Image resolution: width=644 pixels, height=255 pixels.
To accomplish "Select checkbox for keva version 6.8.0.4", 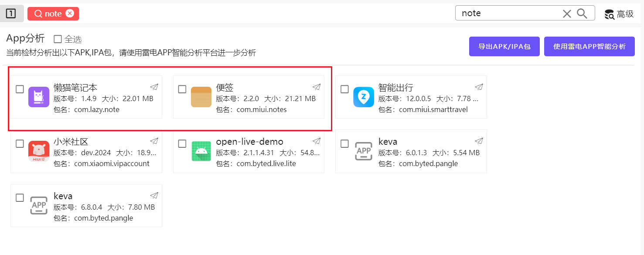I will 20,198.
